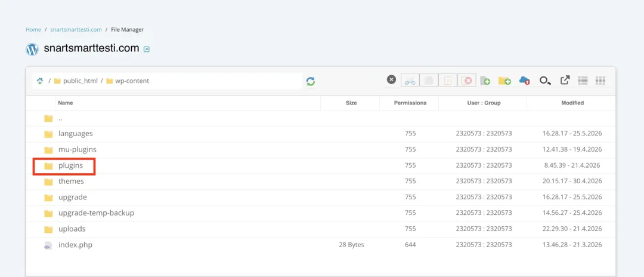This screenshot has height=277, width=644.
Task: Open snartsmarttesti.com breadcrumb link
Action: [76, 30]
